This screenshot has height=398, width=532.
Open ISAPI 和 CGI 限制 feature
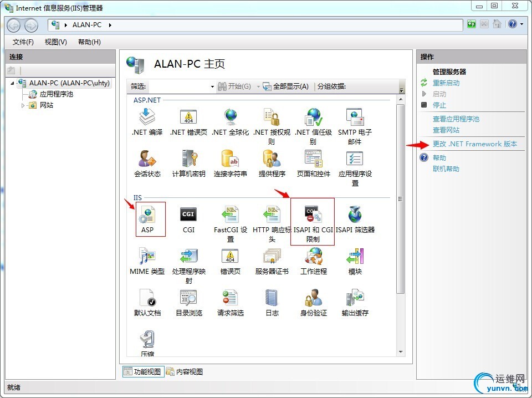coord(313,224)
